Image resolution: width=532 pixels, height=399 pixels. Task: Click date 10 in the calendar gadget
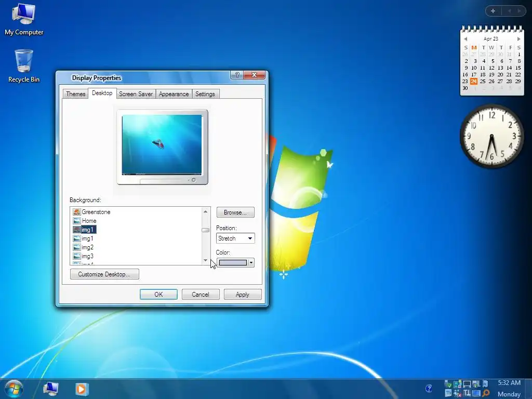pyautogui.click(x=474, y=68)
